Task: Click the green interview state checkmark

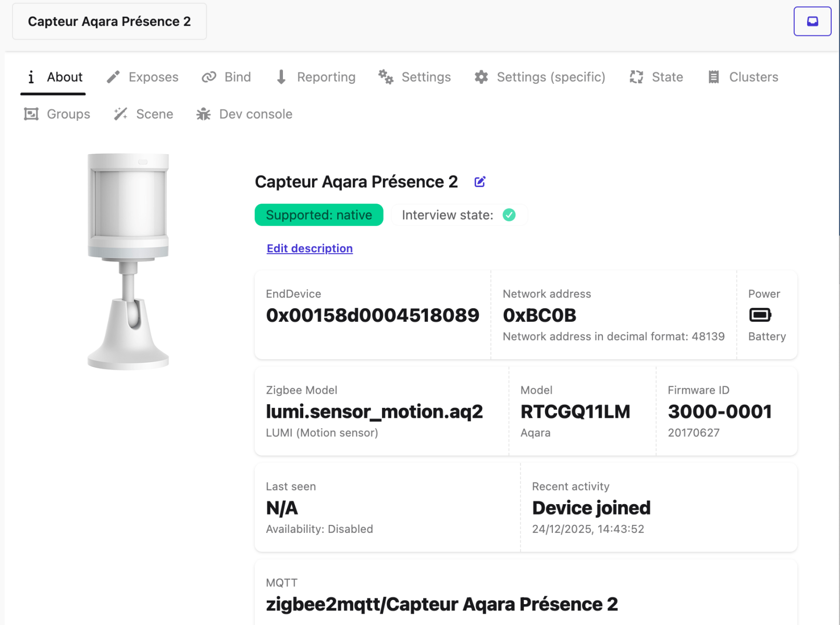Action: pos(509,215)
